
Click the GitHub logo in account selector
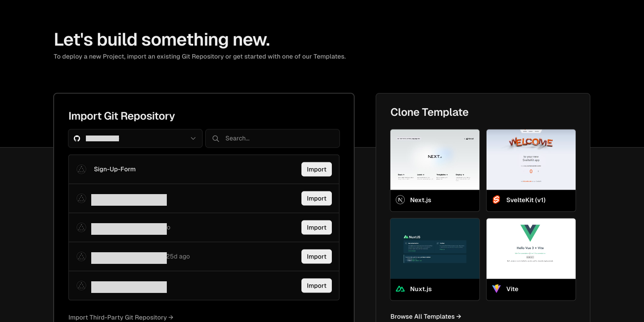tap(77, 139)
